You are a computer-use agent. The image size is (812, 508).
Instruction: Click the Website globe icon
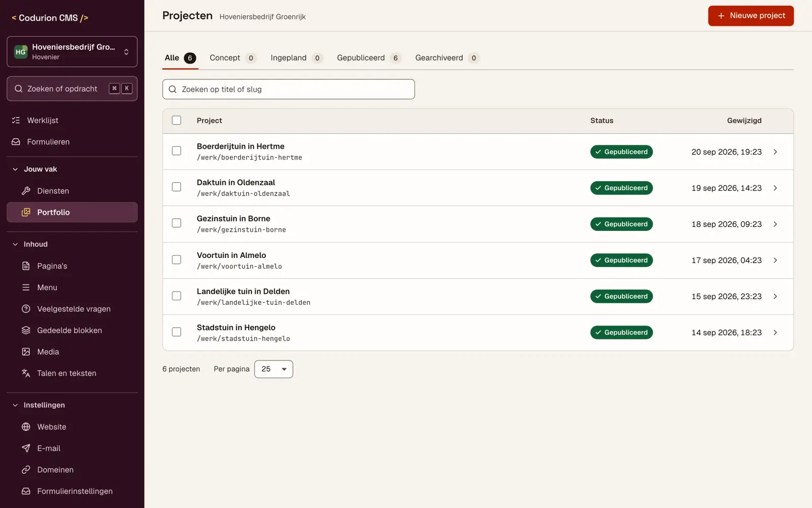point(26,427)
